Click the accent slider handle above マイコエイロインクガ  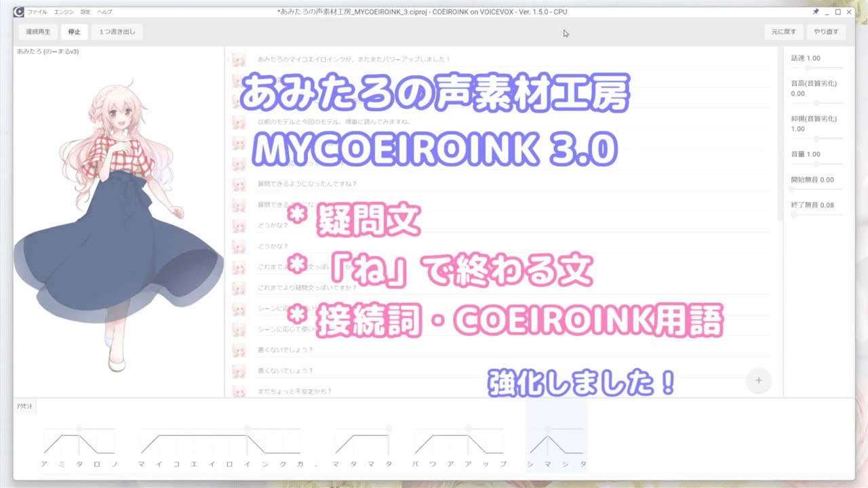coord(246,428)
